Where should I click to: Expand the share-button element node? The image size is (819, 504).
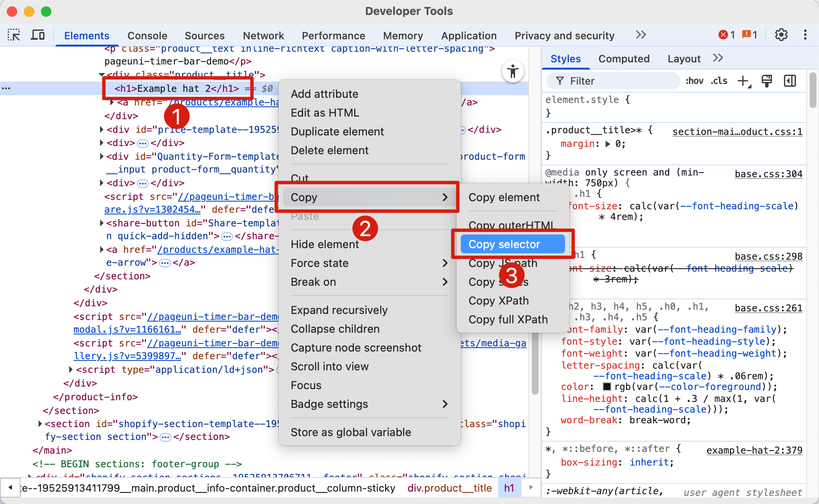[x=102, y=223]
